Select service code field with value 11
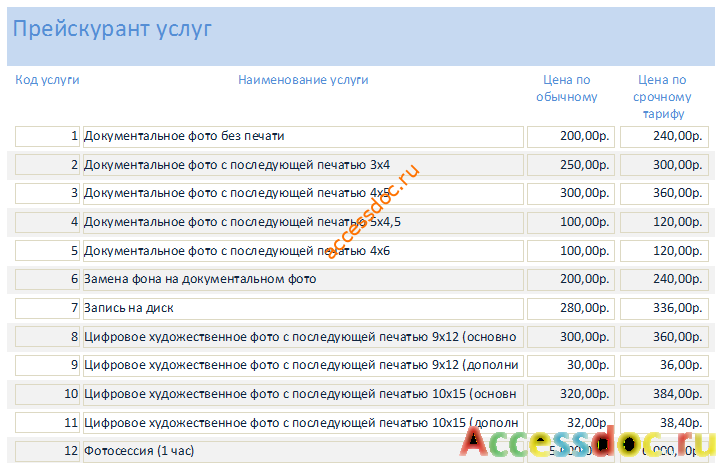 47,423
